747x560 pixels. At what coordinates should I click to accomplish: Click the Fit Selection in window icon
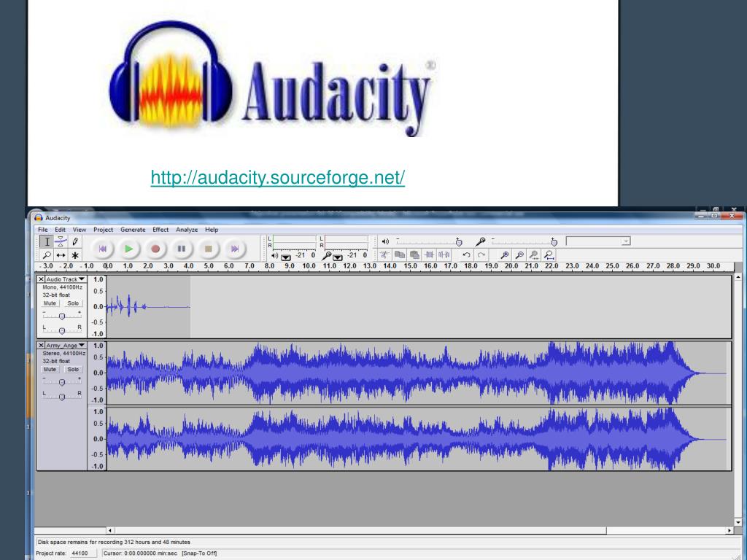(534, 254)
